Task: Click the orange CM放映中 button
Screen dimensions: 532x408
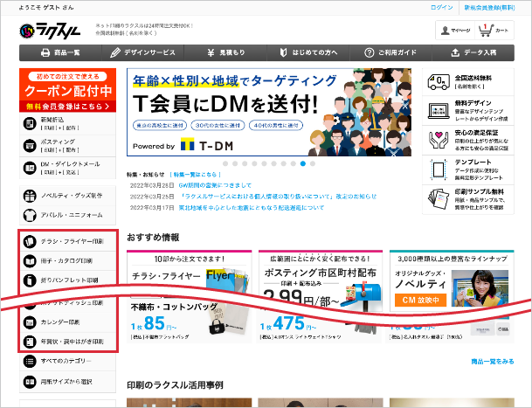Action: coord(421,300)
